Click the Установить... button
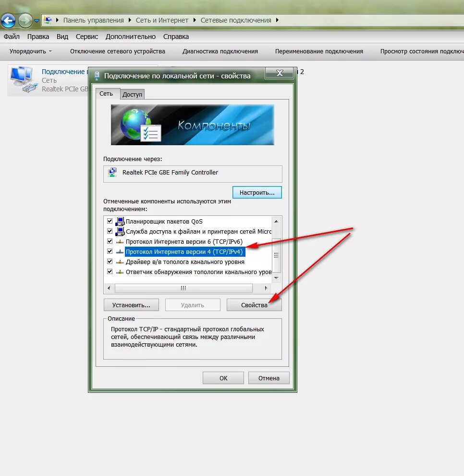The width and height of the screenshot is (464, 476). click(x=131, y=305)
